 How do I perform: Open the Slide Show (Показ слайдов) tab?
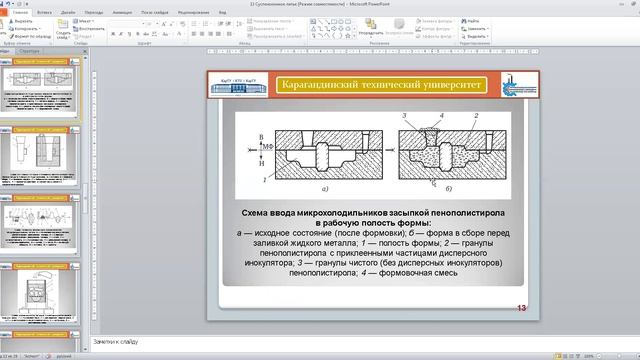[155, 13]
